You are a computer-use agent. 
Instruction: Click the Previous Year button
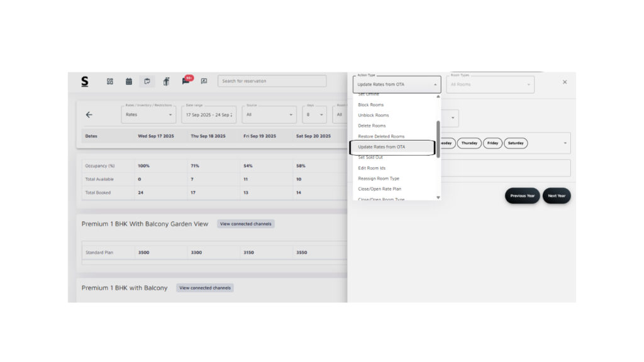tap(522, 195)
